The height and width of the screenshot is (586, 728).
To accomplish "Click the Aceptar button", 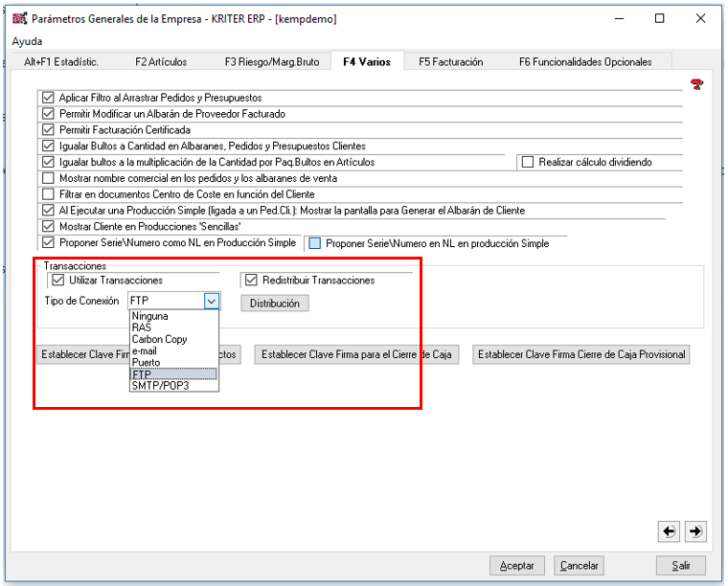I will [517, 566].
